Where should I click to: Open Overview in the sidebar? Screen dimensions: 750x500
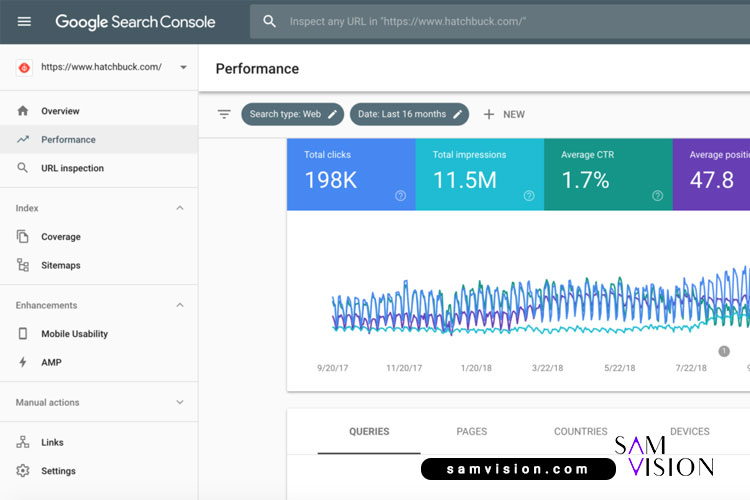(x=99, y=111)
